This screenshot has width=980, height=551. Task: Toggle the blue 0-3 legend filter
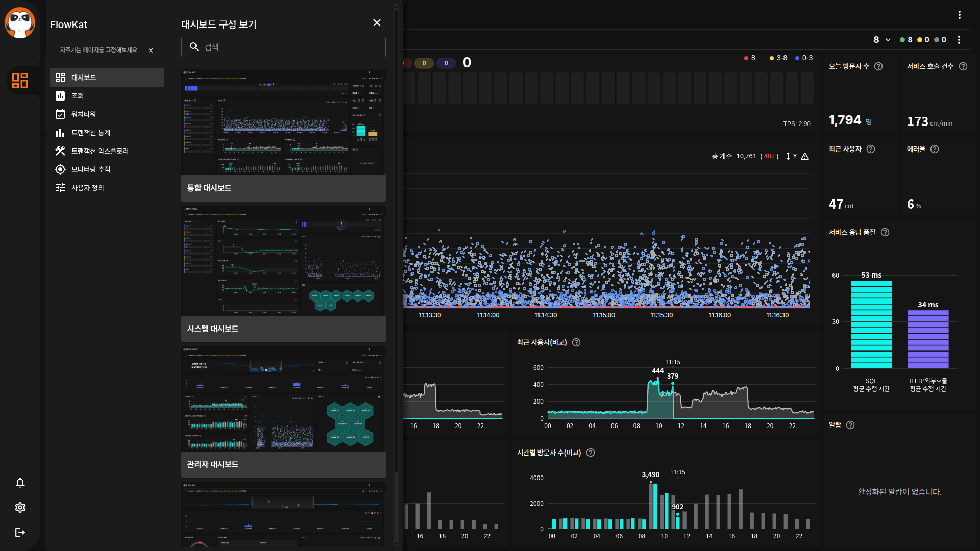click(x=803, y=58)
